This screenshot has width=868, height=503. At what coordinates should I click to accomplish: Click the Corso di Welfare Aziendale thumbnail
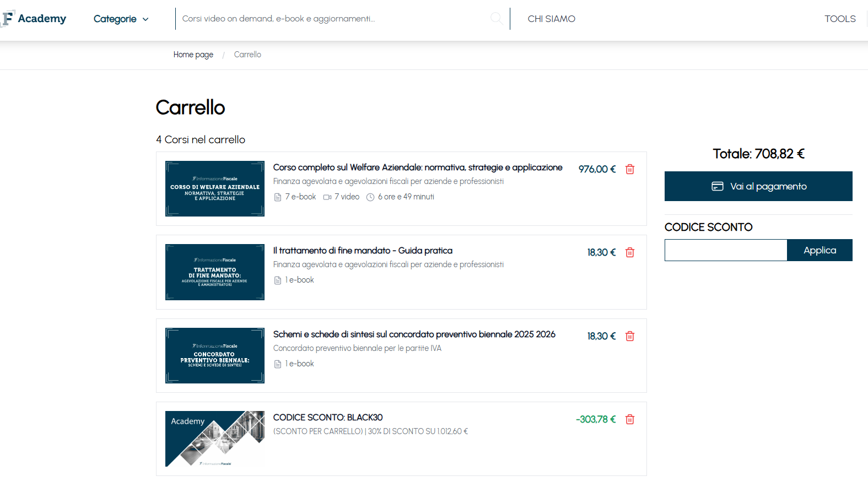coord(214,188)
